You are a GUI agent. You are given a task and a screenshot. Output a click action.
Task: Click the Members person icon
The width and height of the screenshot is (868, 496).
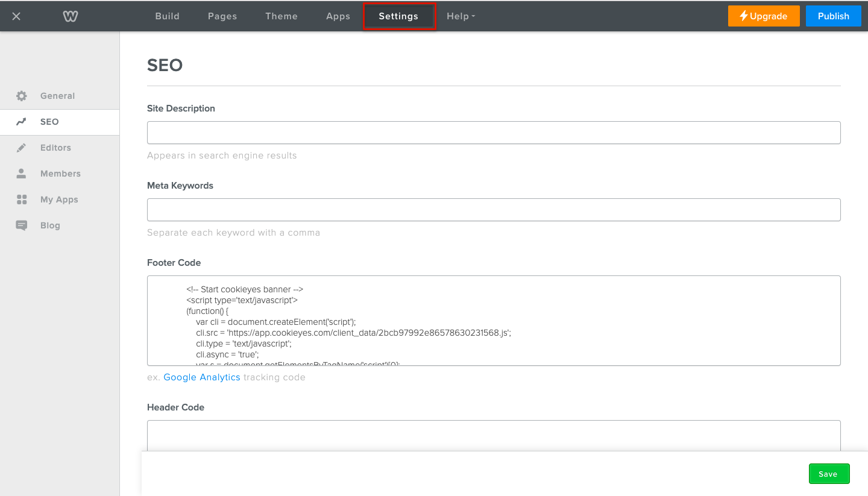[22, 174]
